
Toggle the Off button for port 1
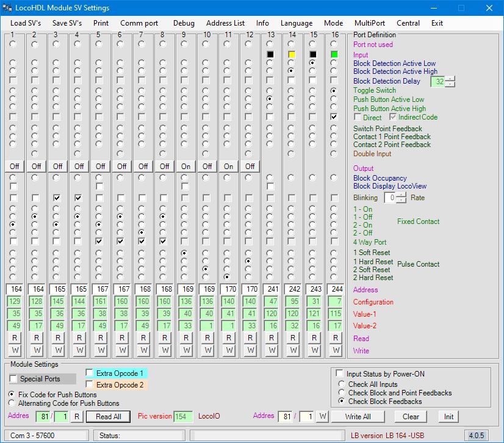click(x=15, y=166)
